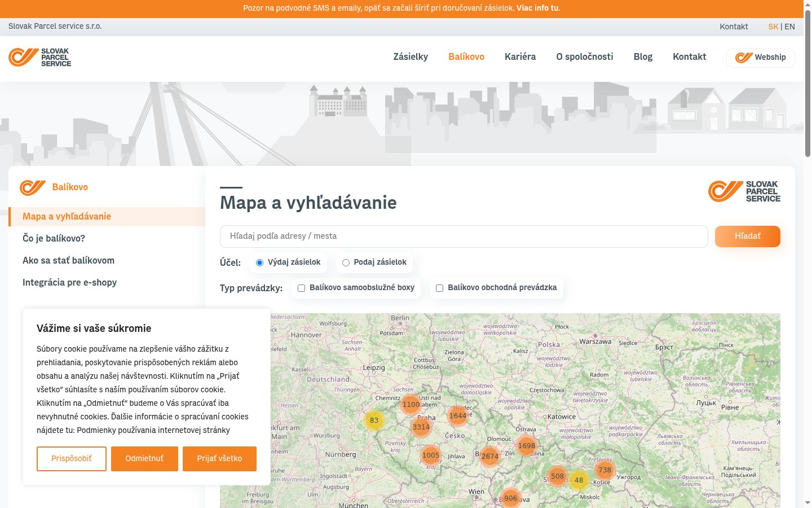Open Kontakt in main navigation
This screenshot has height=508, width=812.
pos(689,56)
